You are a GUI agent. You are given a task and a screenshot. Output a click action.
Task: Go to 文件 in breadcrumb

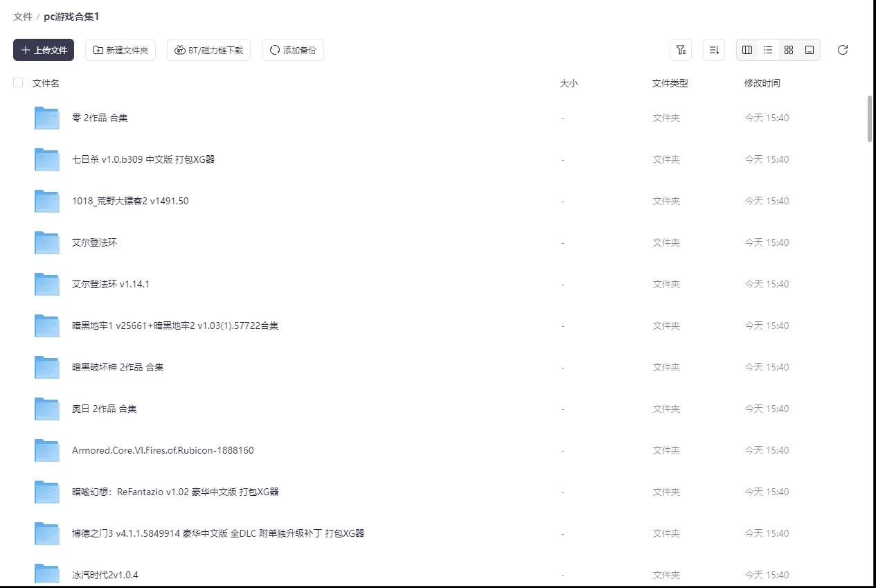pyautogui.click(x=23, y=17)
